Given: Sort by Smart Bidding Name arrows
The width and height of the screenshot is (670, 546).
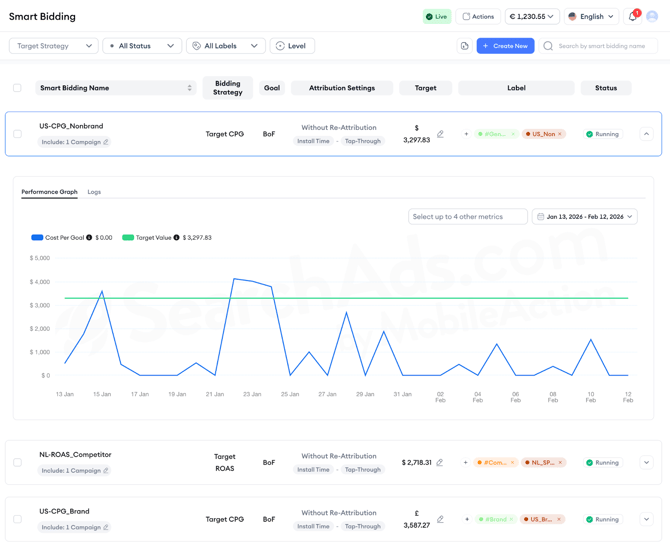Looking at the screenshot, I should 190,88.
